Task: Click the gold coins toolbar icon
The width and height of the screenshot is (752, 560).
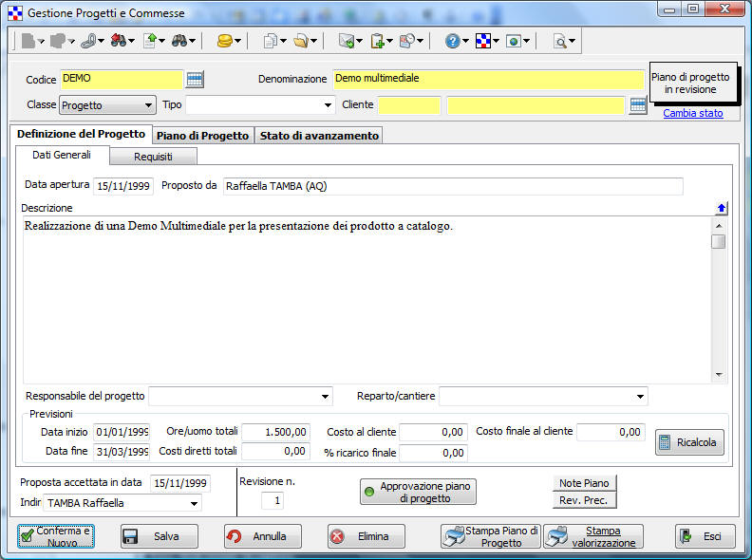Action: coord(224,41)
